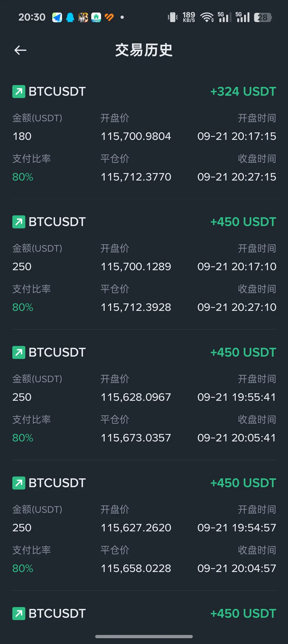Tap up-arrow icon of bottom-most BTCUSDT trade
The image size is (288, 644).
[19, 613]
